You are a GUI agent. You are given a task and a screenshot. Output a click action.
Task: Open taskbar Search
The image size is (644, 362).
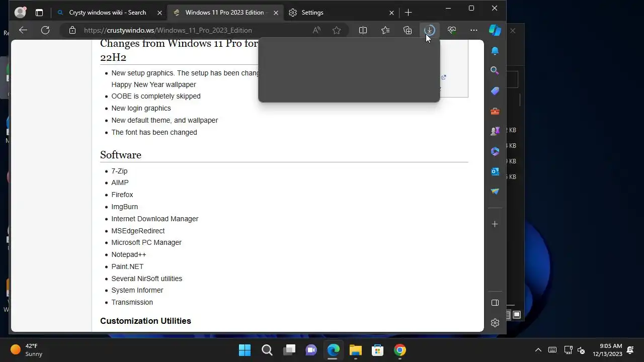267,350
